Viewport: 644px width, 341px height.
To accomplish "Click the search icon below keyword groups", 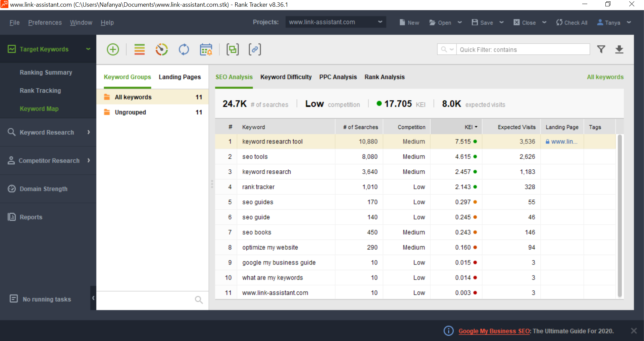I will point(199,300).
